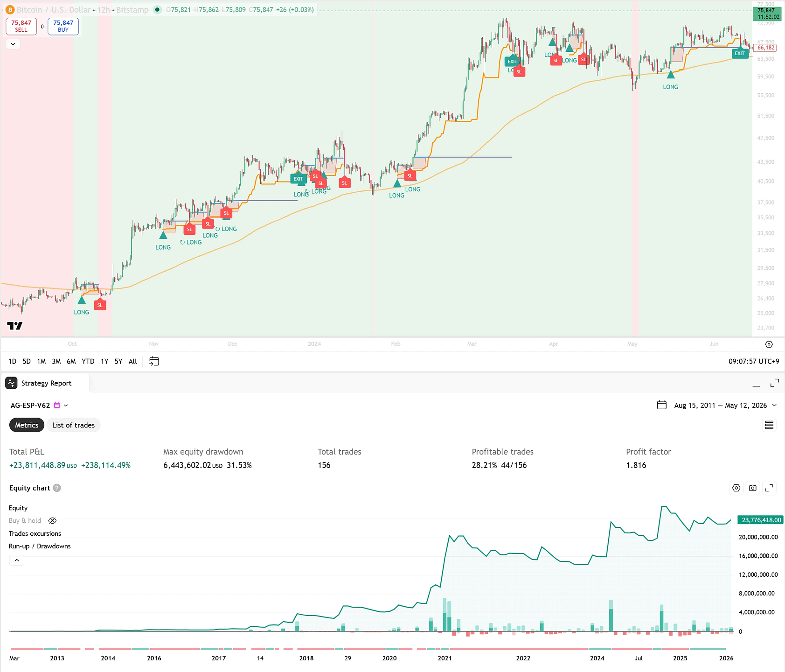Toggle Buy & hold visibility eye
This screenshot has height=672, width=785.
point(52,521)
